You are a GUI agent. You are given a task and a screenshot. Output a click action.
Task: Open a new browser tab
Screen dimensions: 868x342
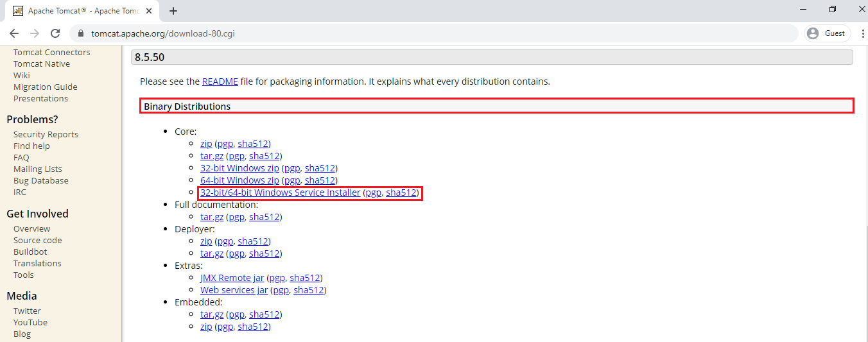click(x=173, y=11)
